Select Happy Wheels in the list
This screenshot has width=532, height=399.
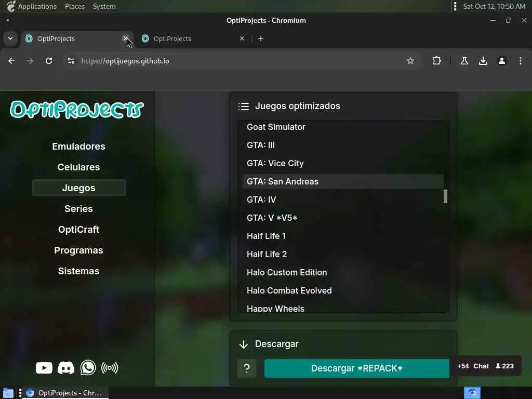point(343,308)
